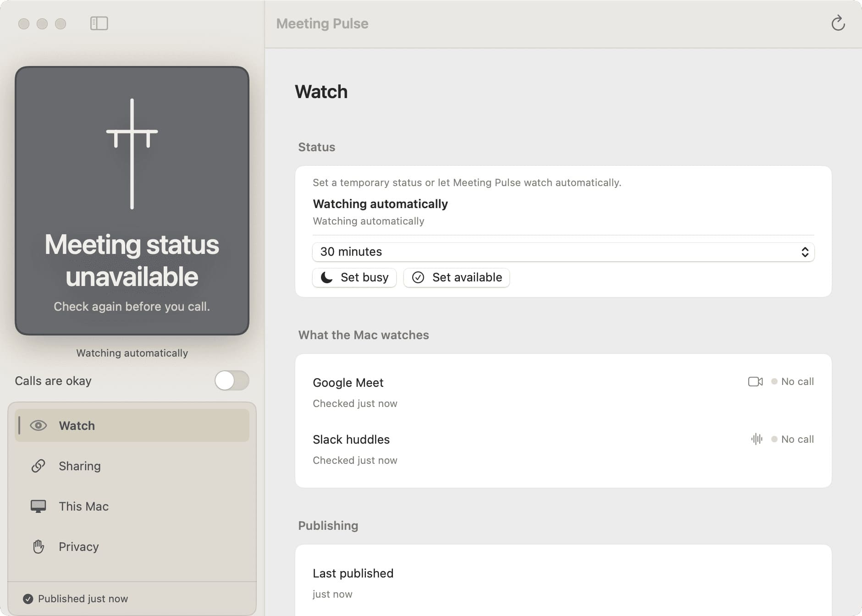The width and height of the screenshot is (862, 616).
Task: Click the Status section heading
Action: point(317,147)
